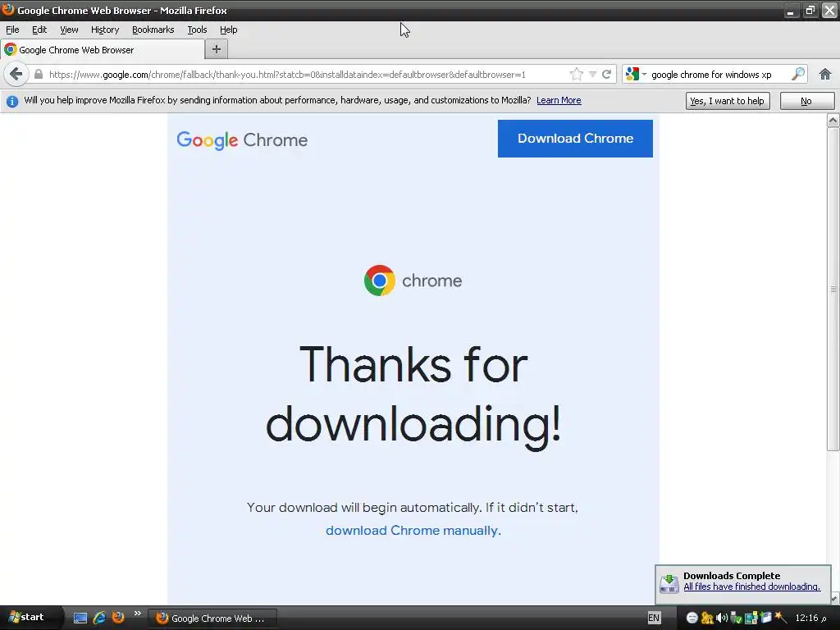This screenshot has height=630, width=840.
Task: Click the Download Chrome button
Action: pyautogui.click(x=575, y=138)
